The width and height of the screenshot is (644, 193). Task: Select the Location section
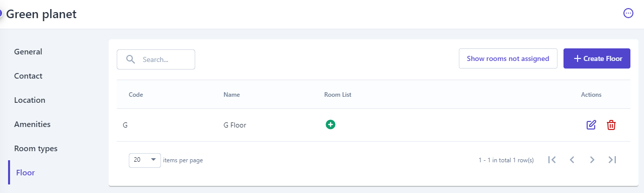click(30, 100)
